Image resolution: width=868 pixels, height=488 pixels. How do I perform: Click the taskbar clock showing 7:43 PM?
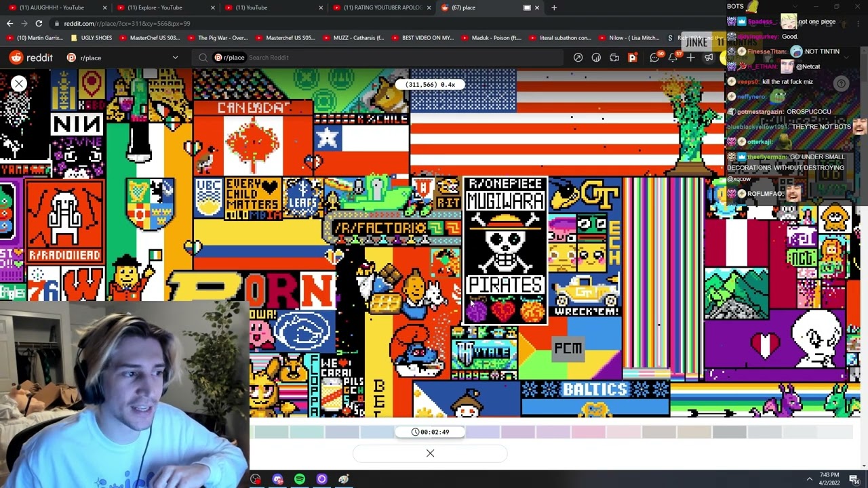(829, 479)
